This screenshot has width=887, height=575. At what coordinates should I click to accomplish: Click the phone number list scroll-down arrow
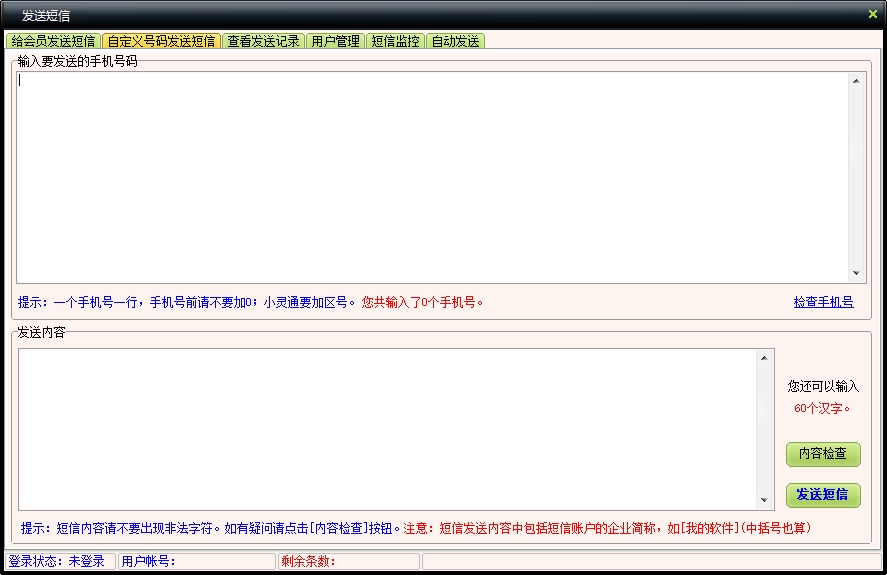click(856, 273)
